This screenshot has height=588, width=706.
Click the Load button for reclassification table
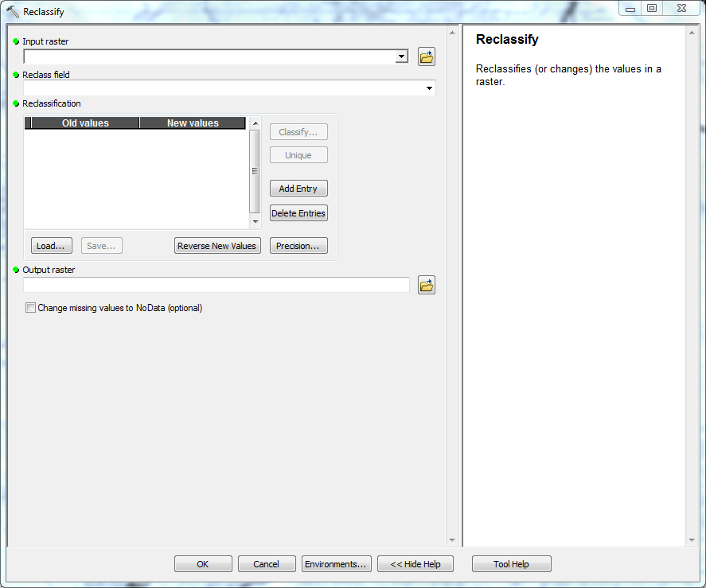click(x=52, y=246)
